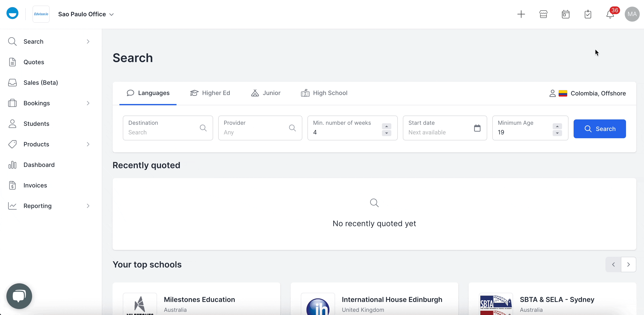Open the calendar icon in header
Screen dimensions: 644x315
coord(565,14)
